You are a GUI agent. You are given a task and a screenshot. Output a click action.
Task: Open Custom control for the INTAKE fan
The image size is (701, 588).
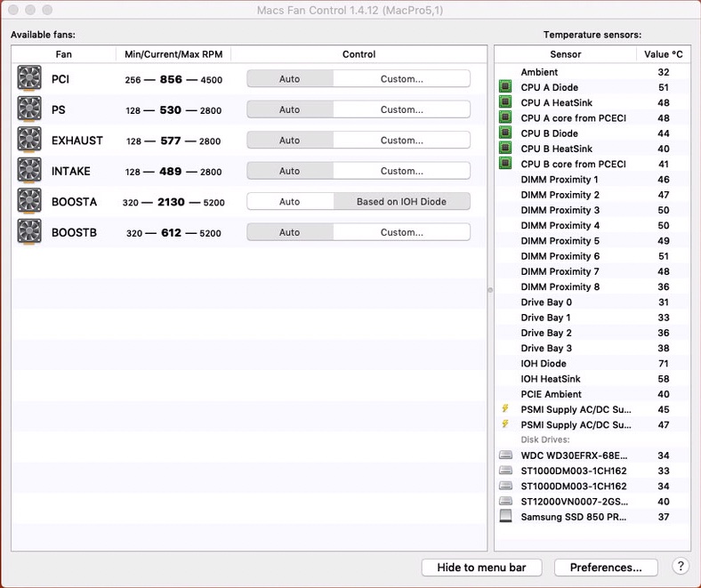click(401, 171)
